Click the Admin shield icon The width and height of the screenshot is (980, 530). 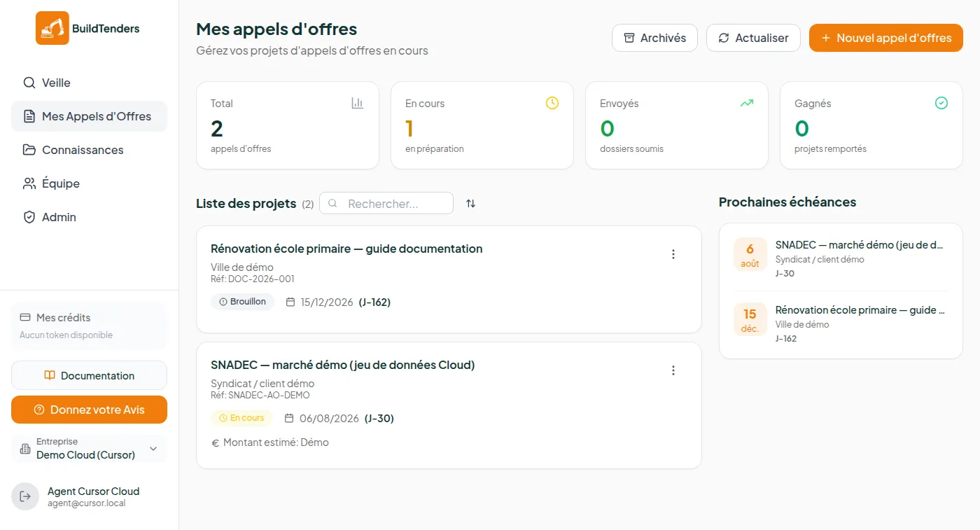click(x=29, y=217)
